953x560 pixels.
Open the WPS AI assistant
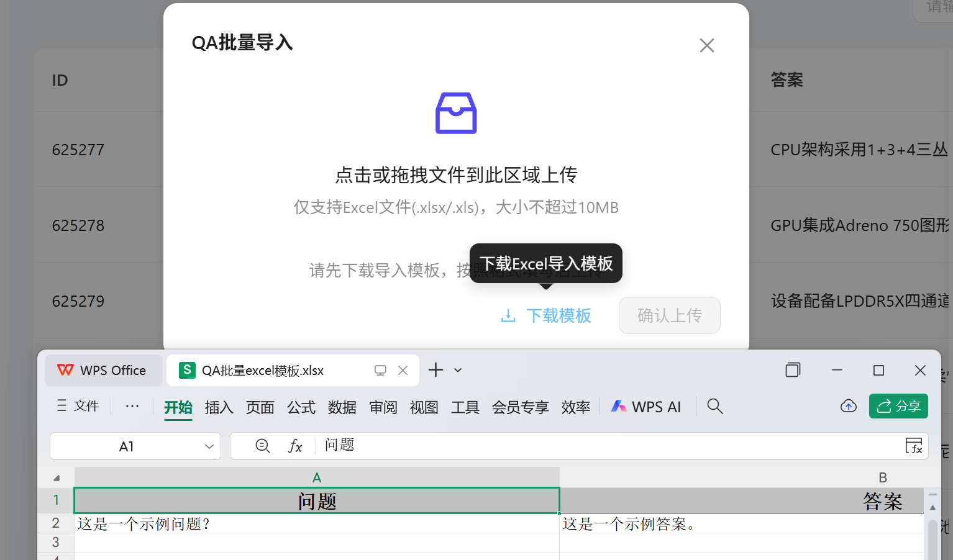646,406
